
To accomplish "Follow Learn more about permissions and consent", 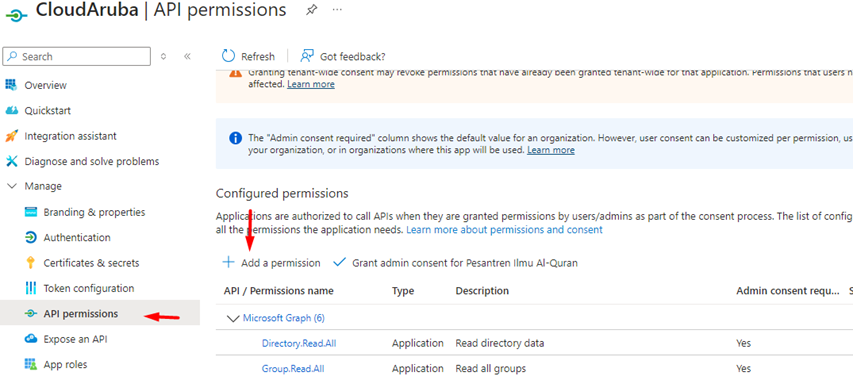I will coord(504,230).
